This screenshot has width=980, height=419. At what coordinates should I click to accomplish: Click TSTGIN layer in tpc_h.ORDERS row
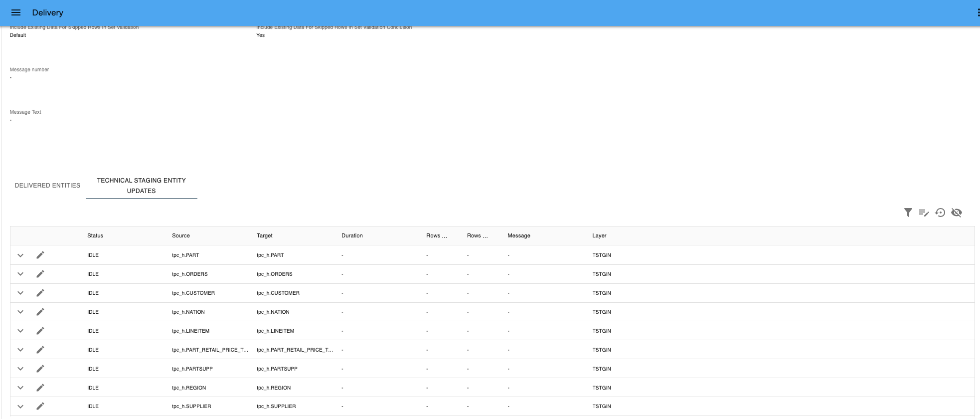[602, 274]
